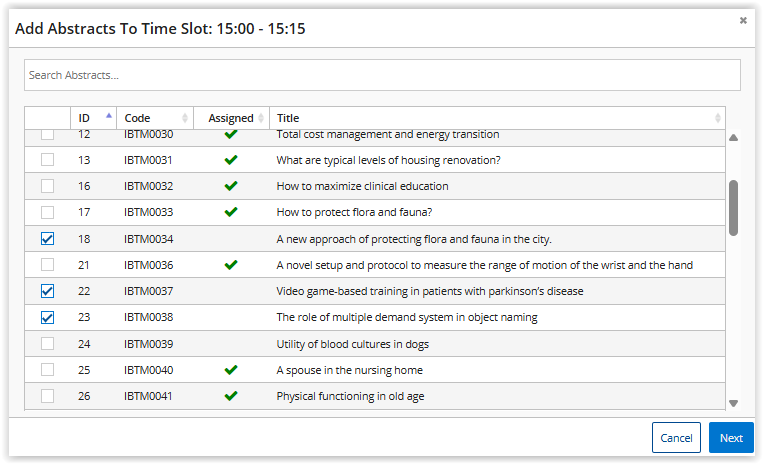
Task: Click Cancel button
Action: tap(676, 438)
